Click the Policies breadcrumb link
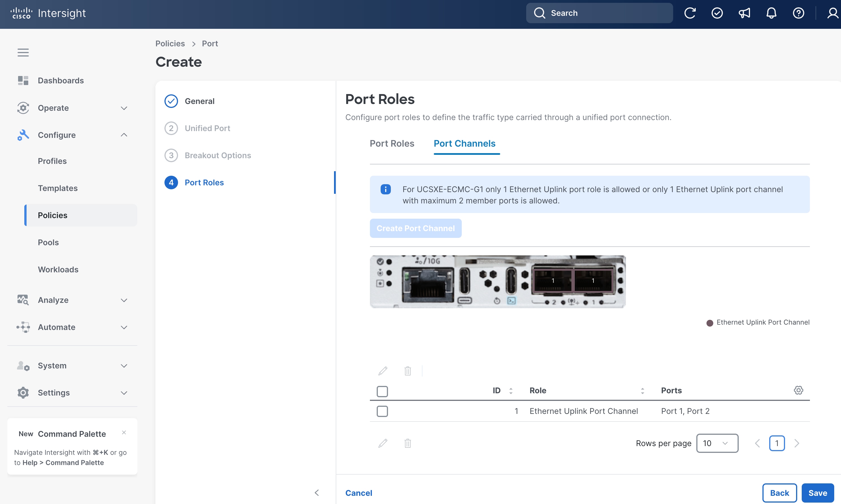The height and width of the screenshot is (504, 841). (x=170, y=44)
